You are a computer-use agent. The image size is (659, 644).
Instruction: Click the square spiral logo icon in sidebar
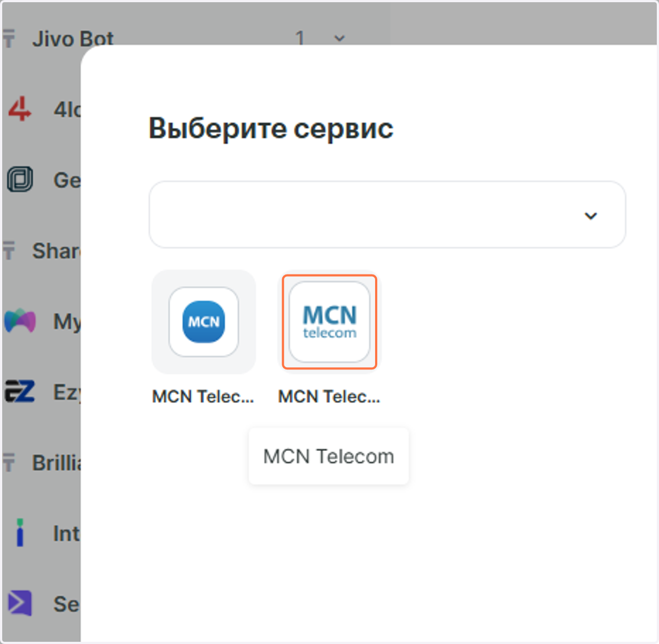pyautogui.click(x=20, y=180)
